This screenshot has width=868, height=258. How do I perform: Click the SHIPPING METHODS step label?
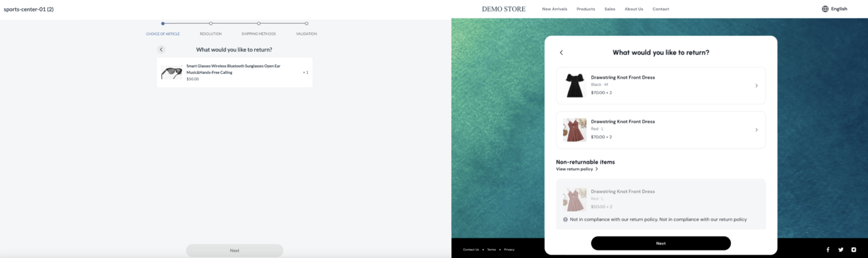tap(259, 34)
